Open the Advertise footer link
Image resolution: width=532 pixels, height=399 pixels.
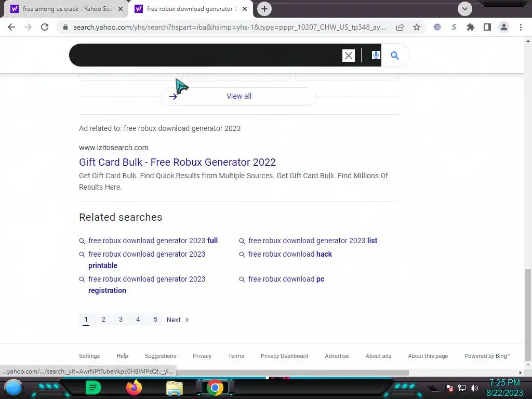[337, 356]
